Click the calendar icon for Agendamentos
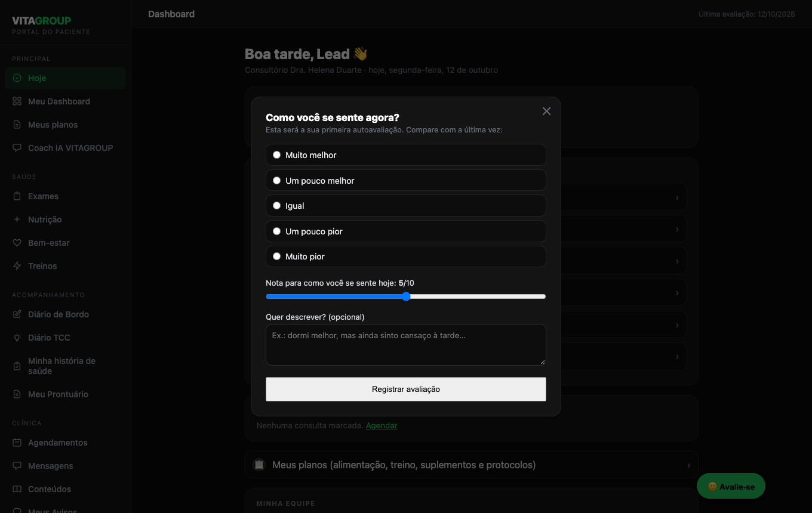 (x=17, y=443)
